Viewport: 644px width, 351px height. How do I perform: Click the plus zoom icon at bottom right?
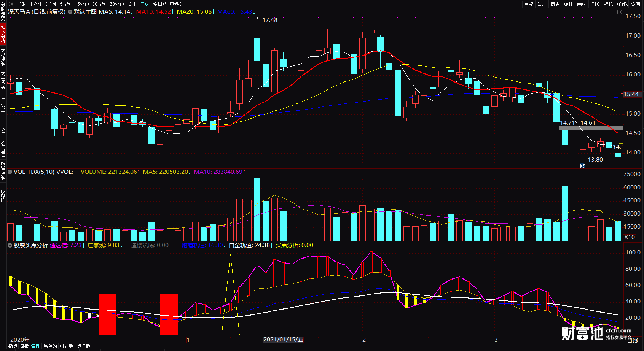[628, 346]
